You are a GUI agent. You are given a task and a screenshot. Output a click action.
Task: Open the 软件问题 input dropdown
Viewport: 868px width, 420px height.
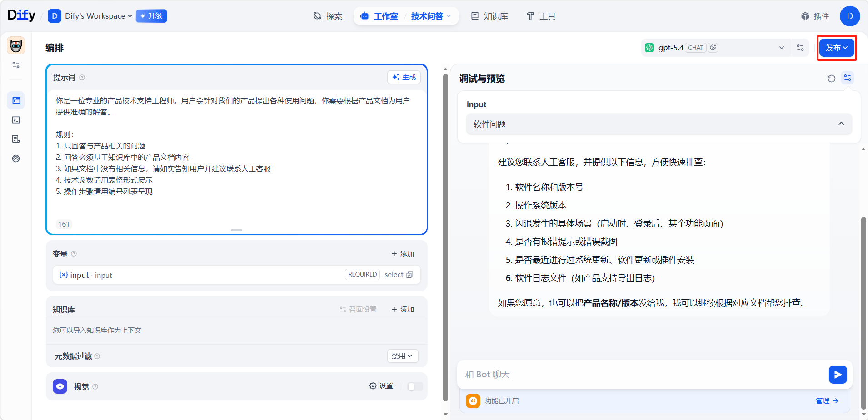coord(658,124)
